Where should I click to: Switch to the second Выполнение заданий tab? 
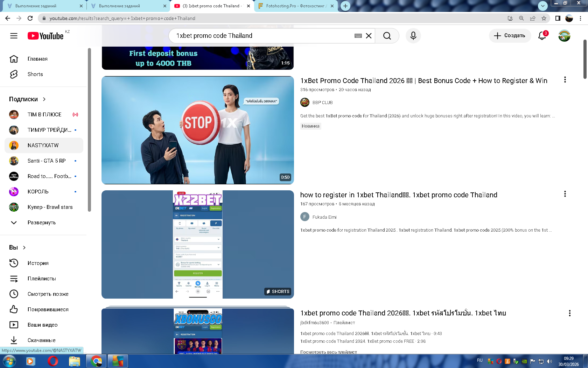128,6
